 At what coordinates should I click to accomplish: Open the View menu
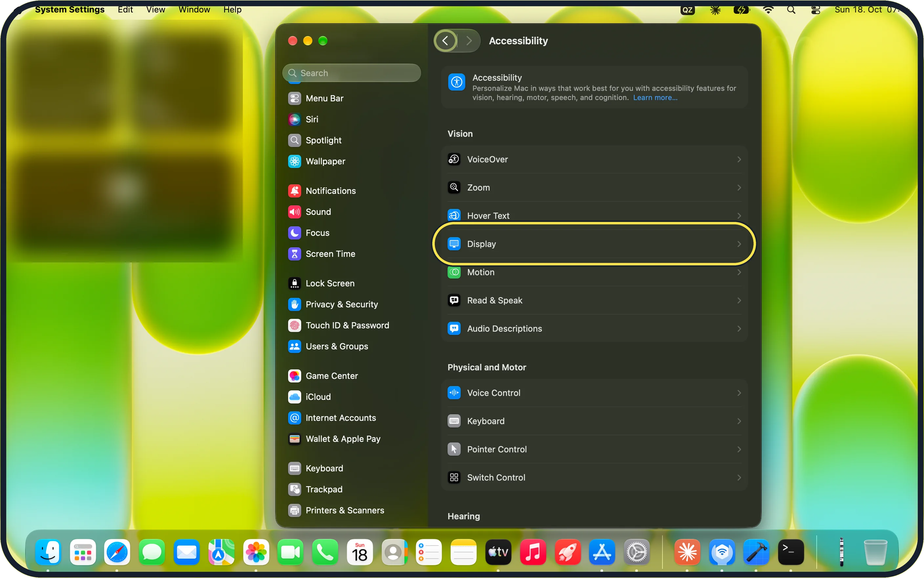click(x=156, y=10)
